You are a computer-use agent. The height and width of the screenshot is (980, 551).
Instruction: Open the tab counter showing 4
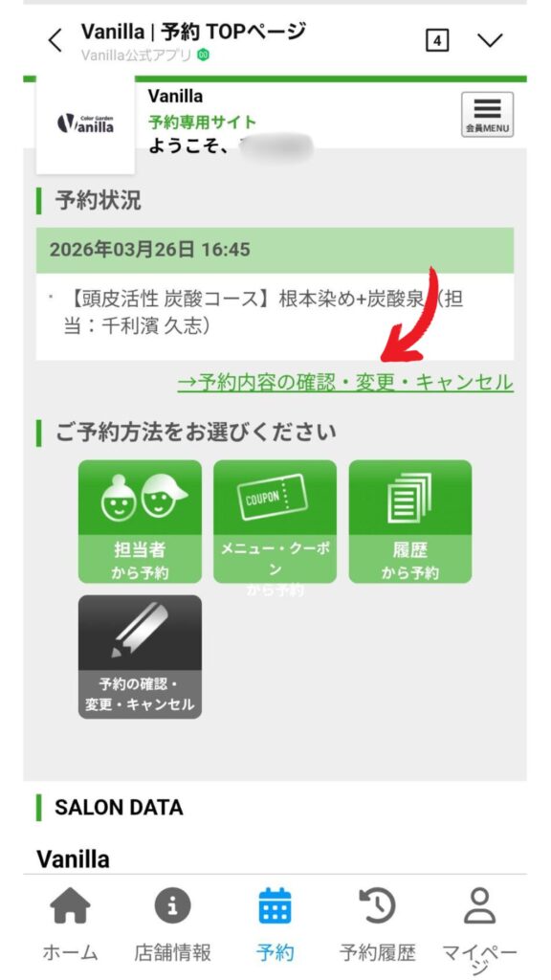pyautogui.click(x=437, y=40)
